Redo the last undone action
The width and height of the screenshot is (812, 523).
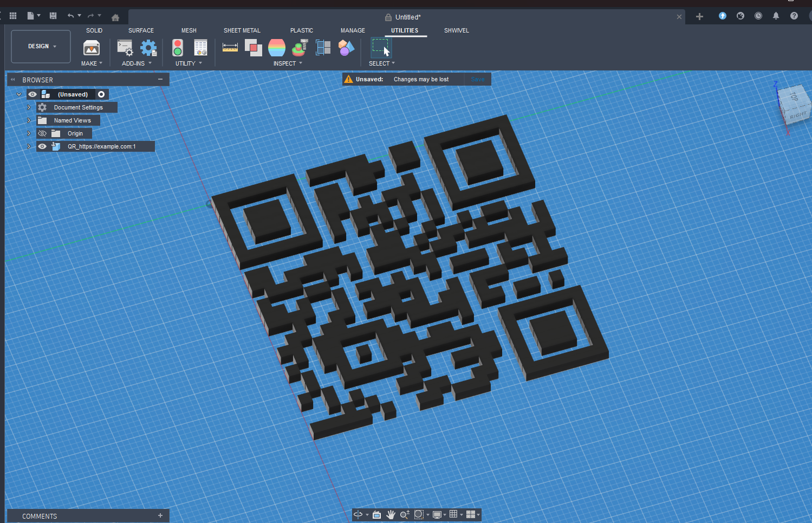point(91,16)
